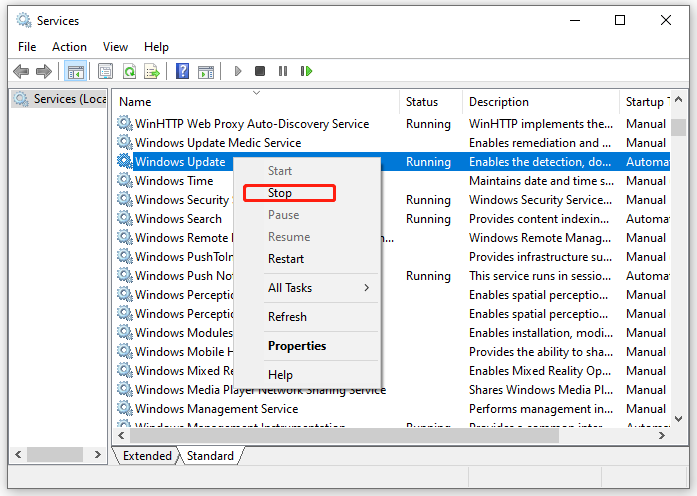
Task: Select the Windows Search service
Action: (x=178, y=219)
